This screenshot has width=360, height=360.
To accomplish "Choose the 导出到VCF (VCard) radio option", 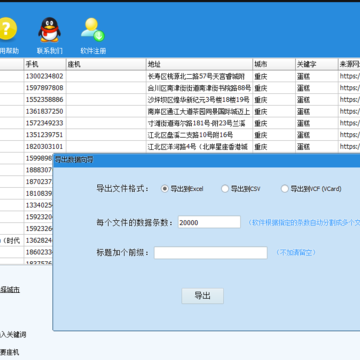I will pos(311,189).
